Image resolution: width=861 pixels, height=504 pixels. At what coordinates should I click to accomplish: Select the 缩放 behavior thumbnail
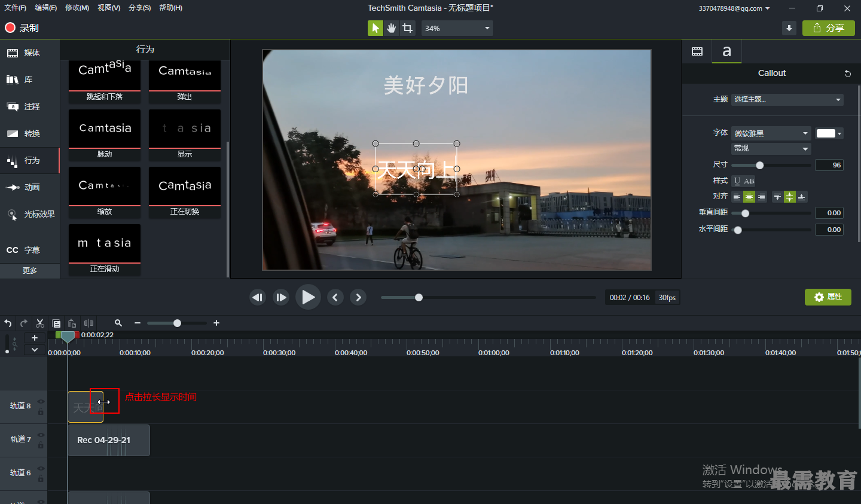tap(105, 193)
